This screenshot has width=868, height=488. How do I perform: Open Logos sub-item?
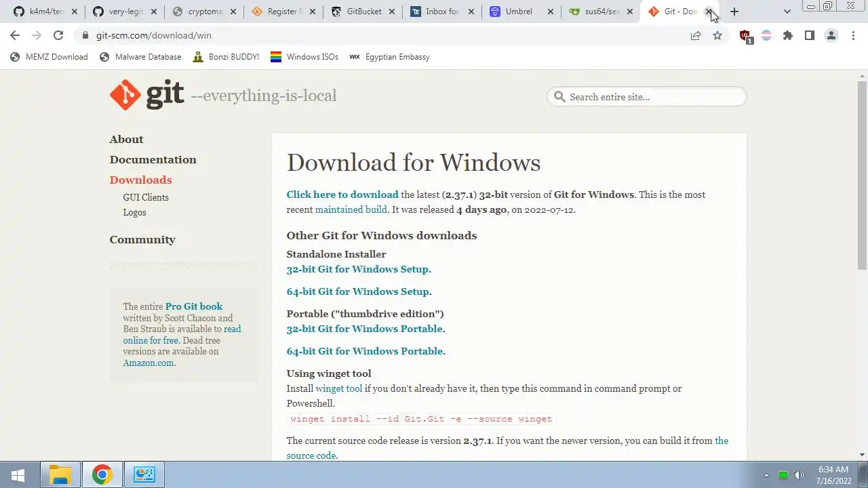point(134,212)
